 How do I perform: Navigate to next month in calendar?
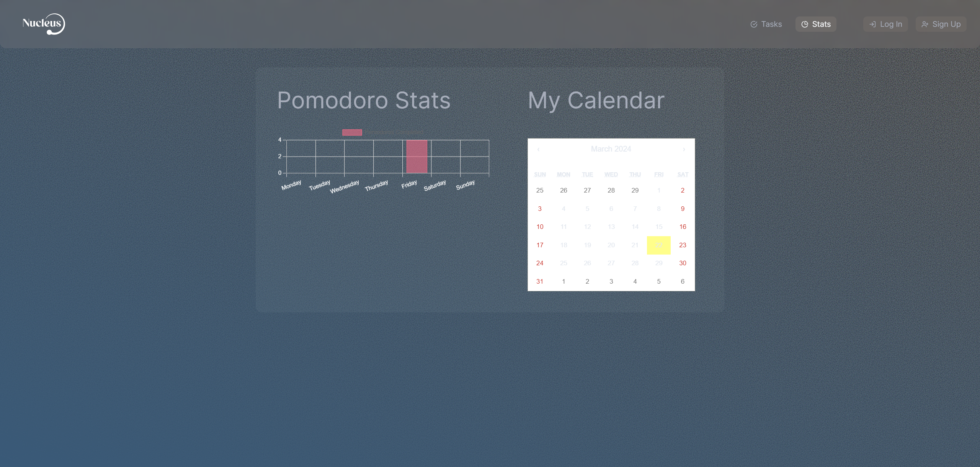[683, 149]
